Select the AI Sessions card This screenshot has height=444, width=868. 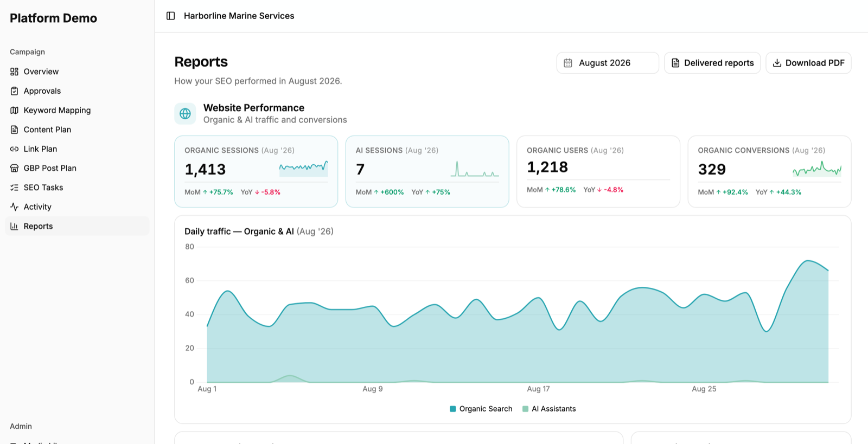(x=427, y=171)
